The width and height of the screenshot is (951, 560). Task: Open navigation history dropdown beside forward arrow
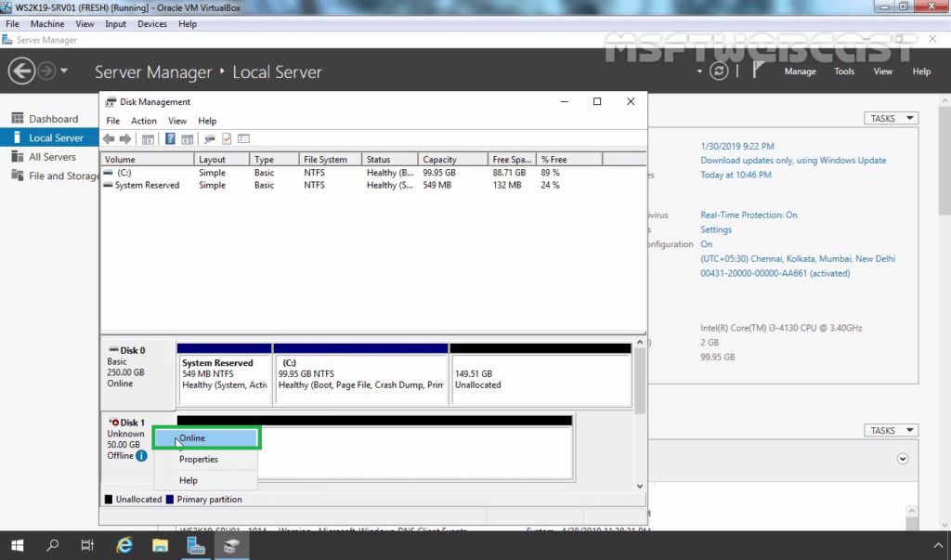pos(64,71)
